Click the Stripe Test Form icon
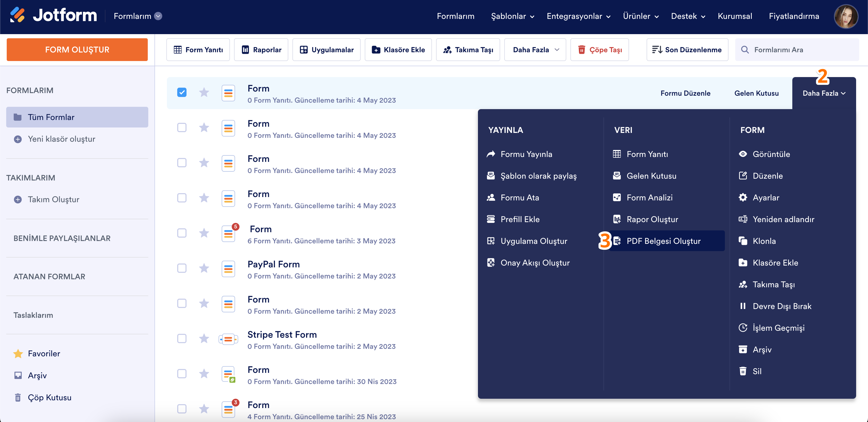This screenshot has height=422, width=868. pos(228,339)
